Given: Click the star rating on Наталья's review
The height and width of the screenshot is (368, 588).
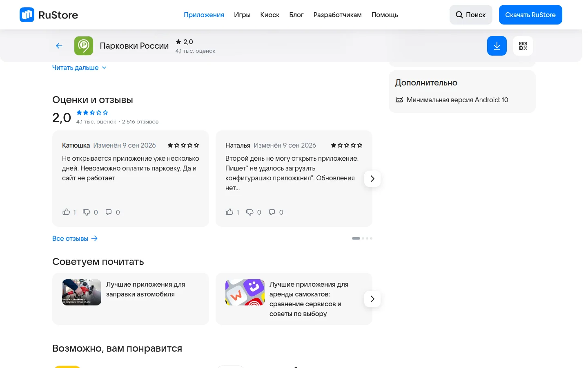Looking at the screenshot, I should (x=347, y=145).
